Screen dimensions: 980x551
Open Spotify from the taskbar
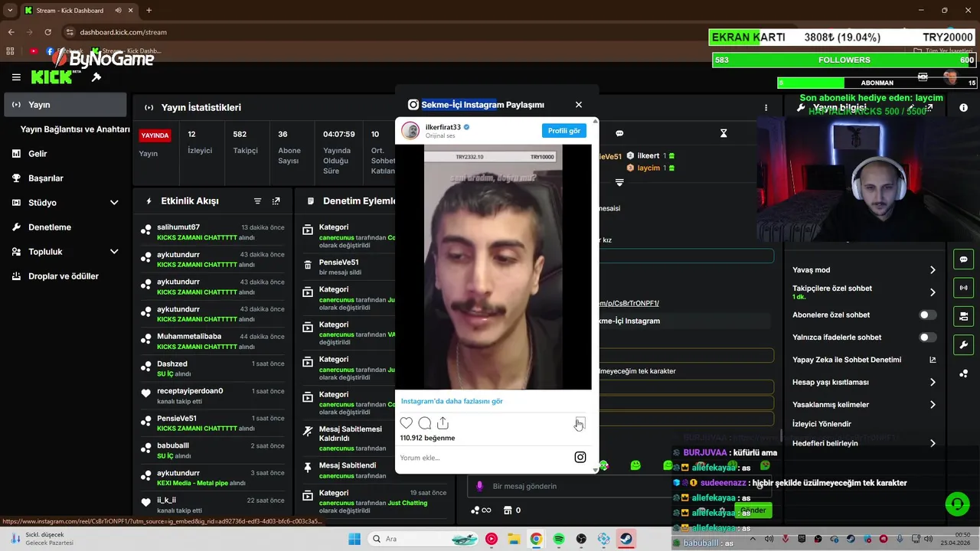click(x=559, y=539)
